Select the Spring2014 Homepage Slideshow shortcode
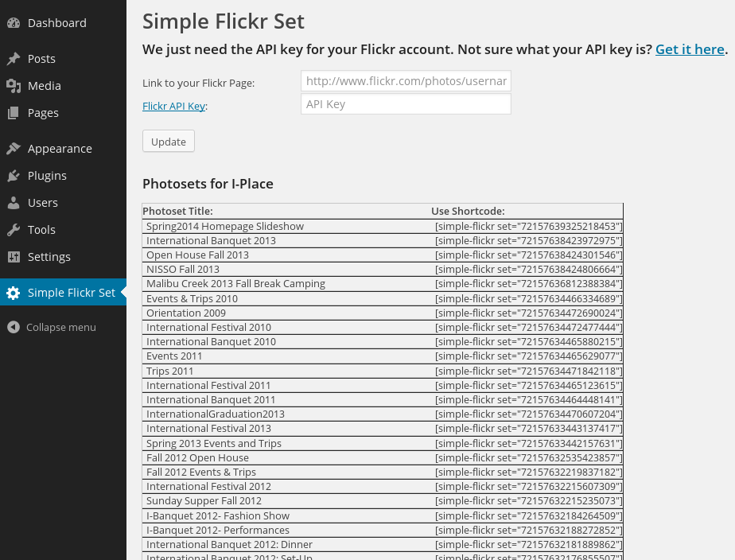 pos(528,227)
